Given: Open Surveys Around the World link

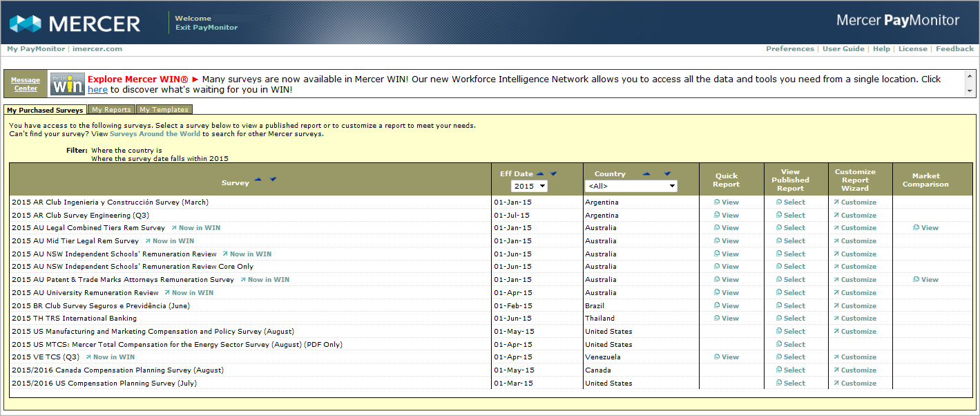Looking at the screenshot, I should click(x=155, y=134).
